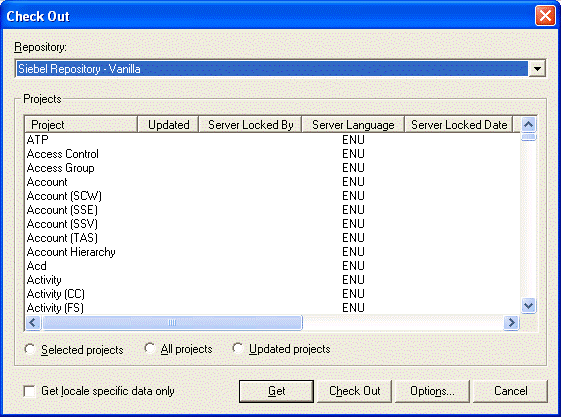This screenshot has height=417, width=561.
Task: Click the Check Out button
Action: 355,391
